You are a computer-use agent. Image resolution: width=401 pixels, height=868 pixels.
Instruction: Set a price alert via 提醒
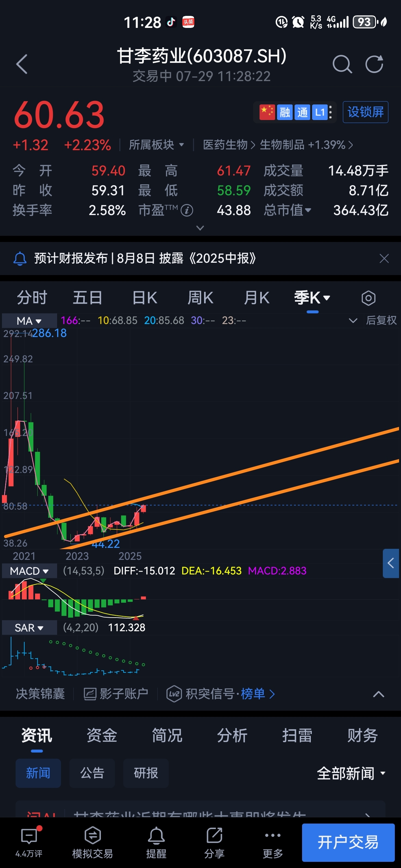point(156,842)
